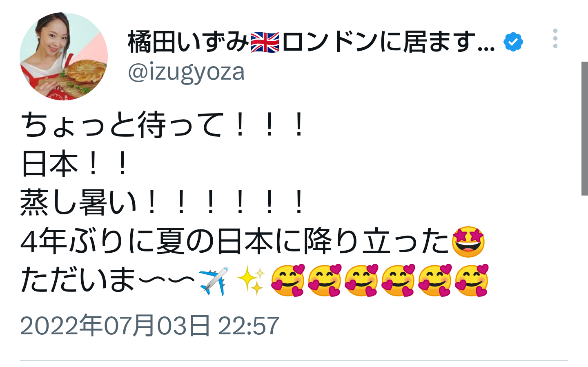Click the tweet line ちょっと待って！！！
Screen dimensions: 588x367
163,125
